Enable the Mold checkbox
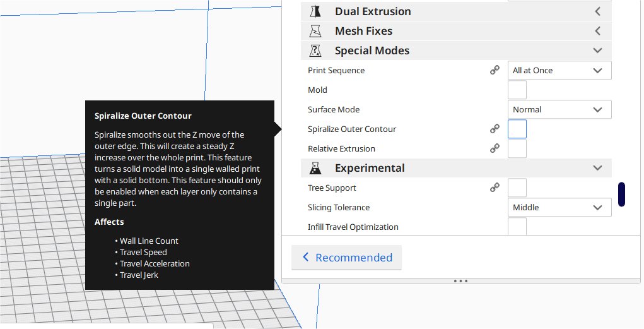Viewport: 644px width, 329px height. pos(517,90)
